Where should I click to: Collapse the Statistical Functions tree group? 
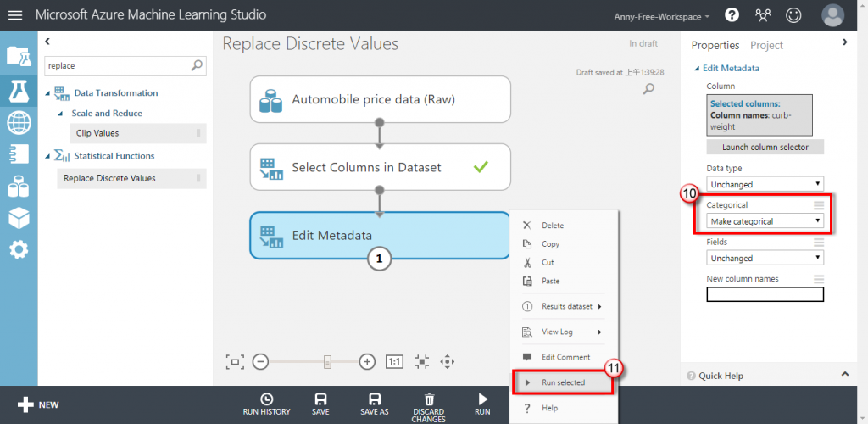pos(48,156)
